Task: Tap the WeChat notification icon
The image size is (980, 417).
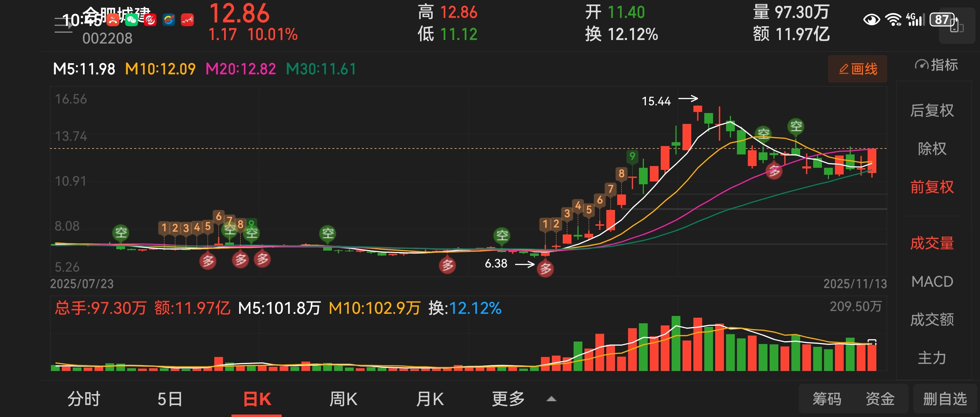Action: click(132, 20)
